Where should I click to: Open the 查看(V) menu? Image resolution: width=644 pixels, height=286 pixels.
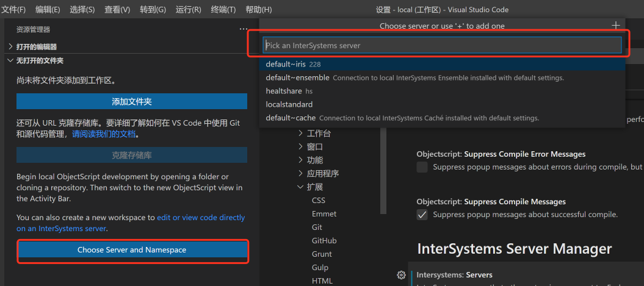pyautogui.click(x=117, y=9)
